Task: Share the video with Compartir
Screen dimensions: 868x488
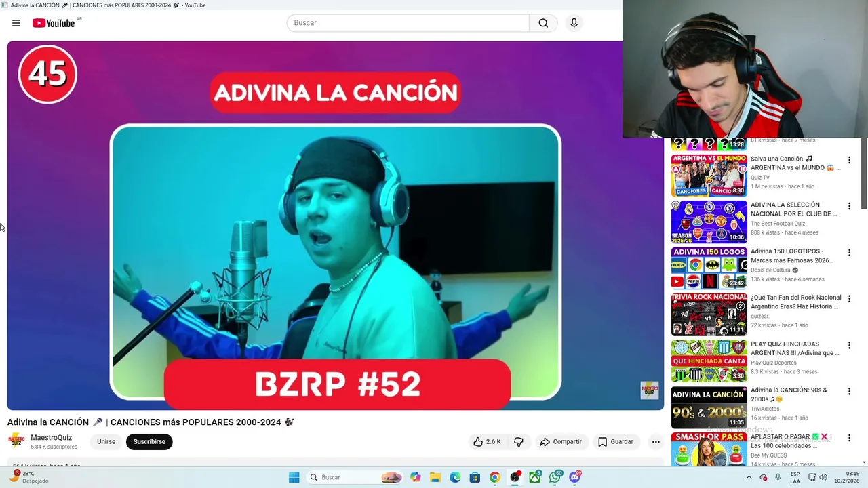Action: (x=561, y=441)
